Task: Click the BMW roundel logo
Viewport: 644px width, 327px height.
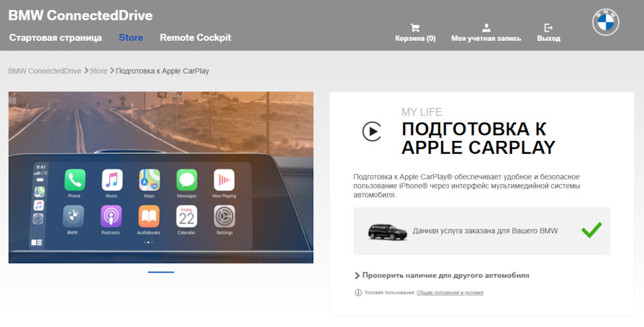Action: (605, 21)
